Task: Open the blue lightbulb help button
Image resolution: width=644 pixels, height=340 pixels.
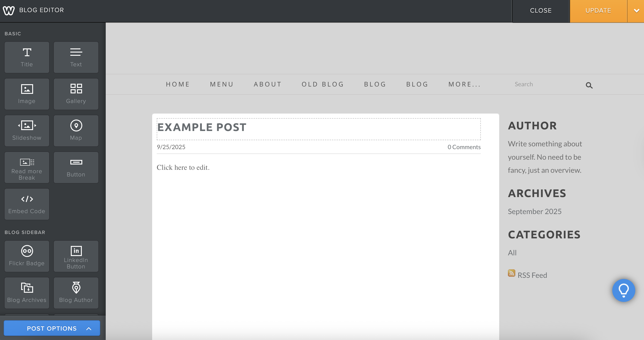Action: (x=624, y=290)
